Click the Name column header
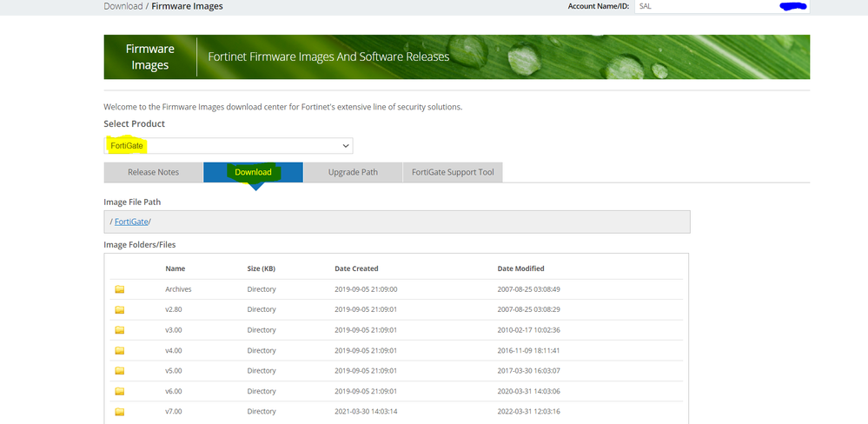Image resolution: width=868 pixels, height=424 pixels. click(175, 268)
